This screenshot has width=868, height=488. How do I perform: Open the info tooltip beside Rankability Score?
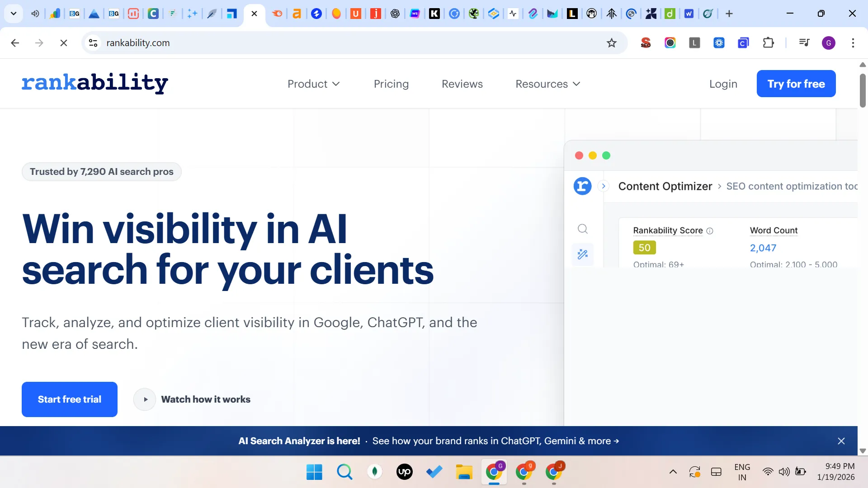click(x=710, y=231)
